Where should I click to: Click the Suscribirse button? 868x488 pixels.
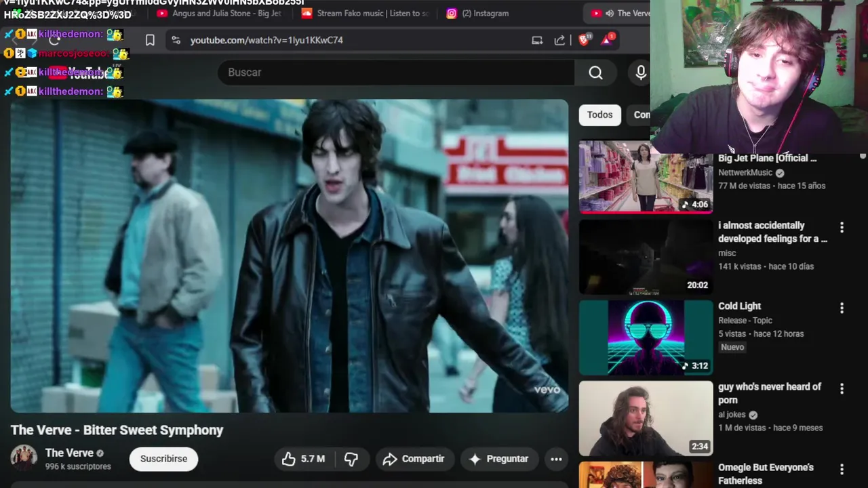(163, 459)
